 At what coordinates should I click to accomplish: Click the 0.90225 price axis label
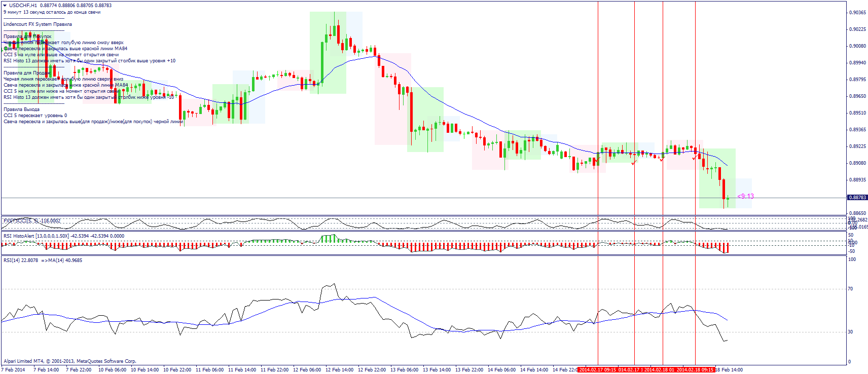point(857,29)
